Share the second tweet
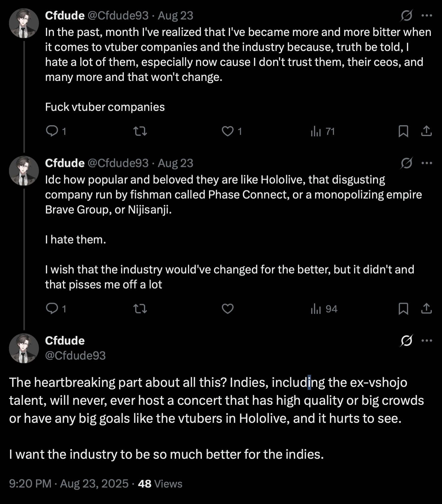Image resolution: width=442 pixels, height=504 pixels. [426, 308]
